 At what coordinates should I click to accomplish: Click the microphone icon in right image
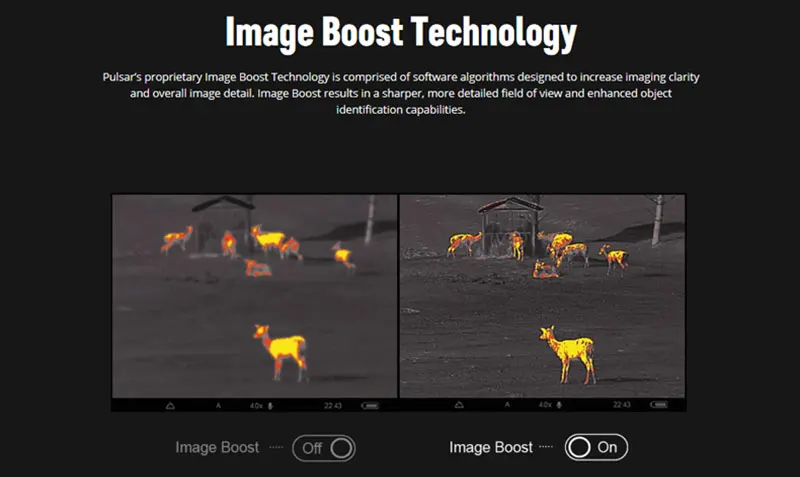(559, 405)
